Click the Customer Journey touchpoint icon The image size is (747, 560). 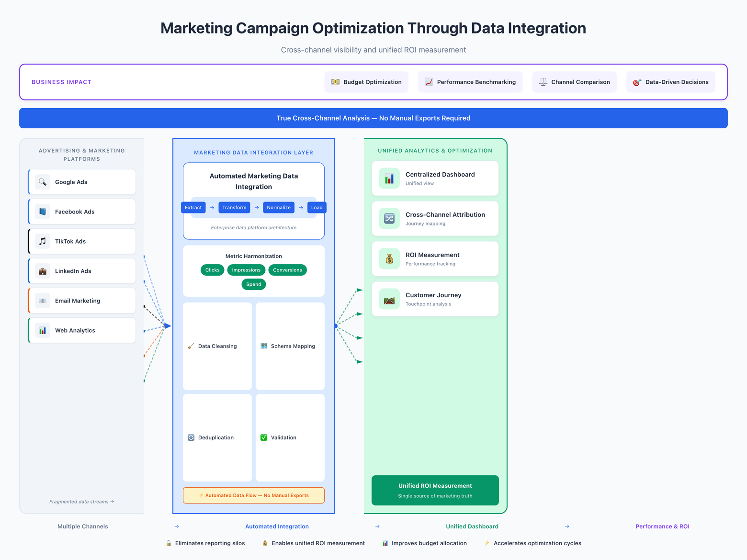(x=389, y=299)
